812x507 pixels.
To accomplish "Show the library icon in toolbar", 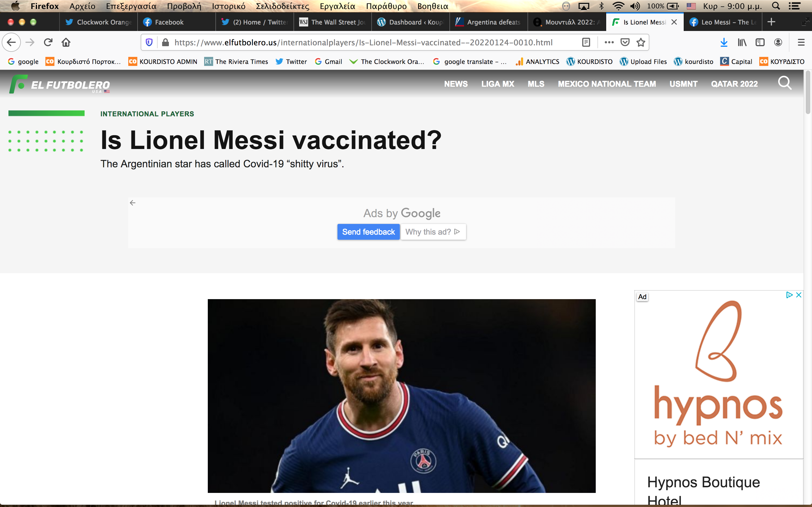I will tap(742, 42).
